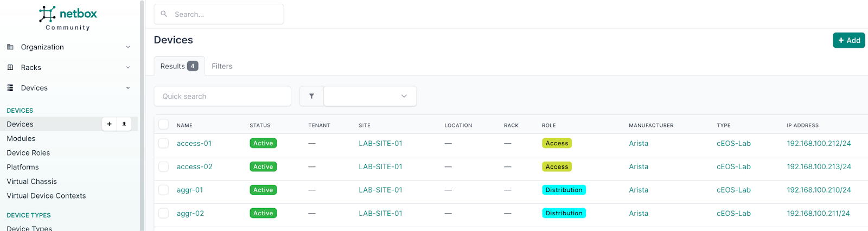
Task: Switch to the Filters tab
Action: [x=222, y=66]
